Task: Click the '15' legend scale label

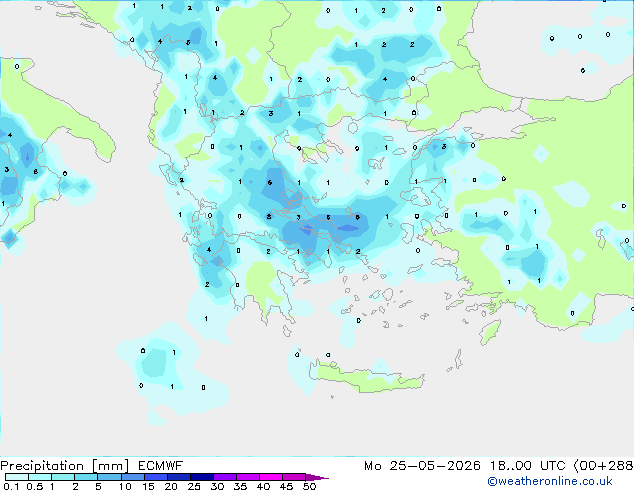Action: (x=148, y=486)
